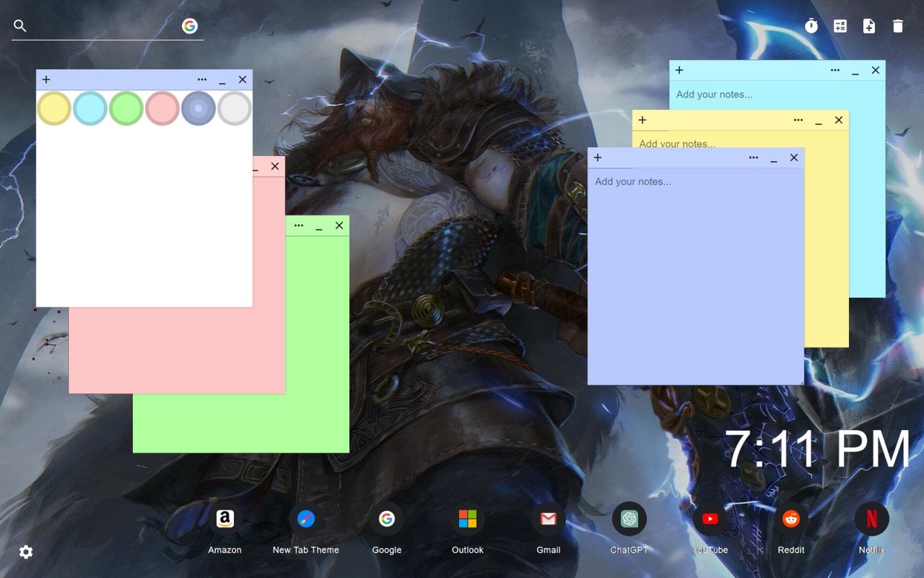924x578 pixels.
Task: Open the three-dot menu on the cyan note
Action: [835, 70]
